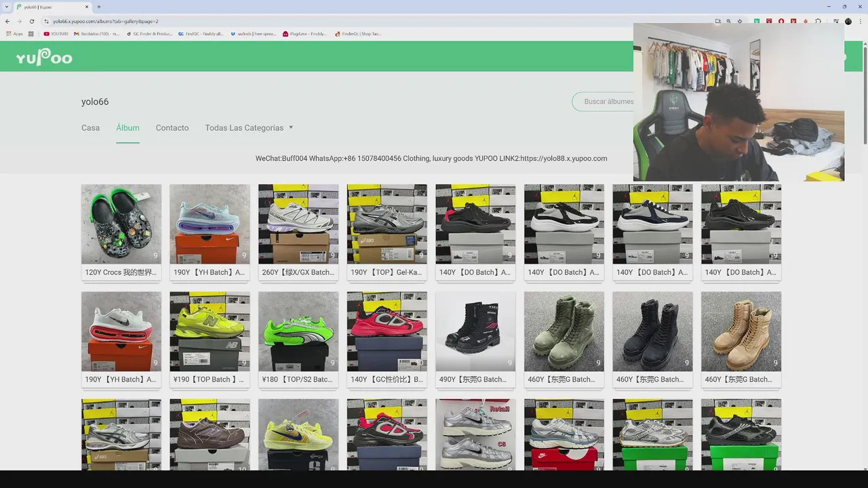The height and width of the screenshot is (488, 868).
Task: Open the Extensions puzzle piece menu
Action: coord(818,21)
